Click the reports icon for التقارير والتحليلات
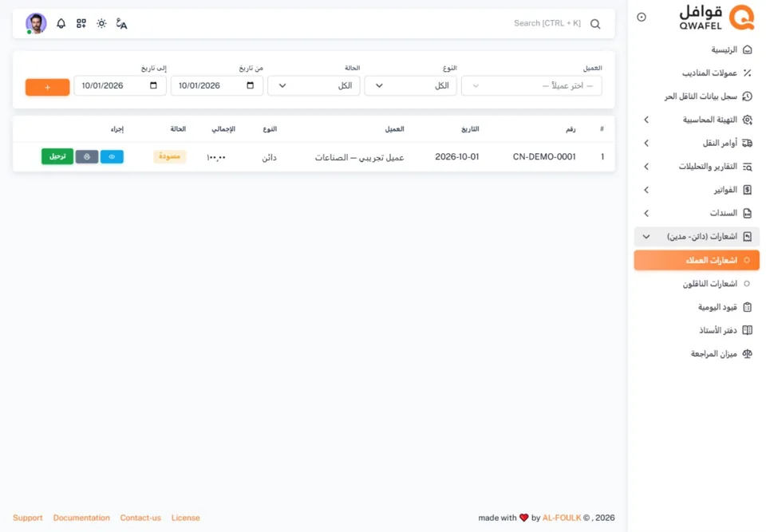 pos(748,167)
